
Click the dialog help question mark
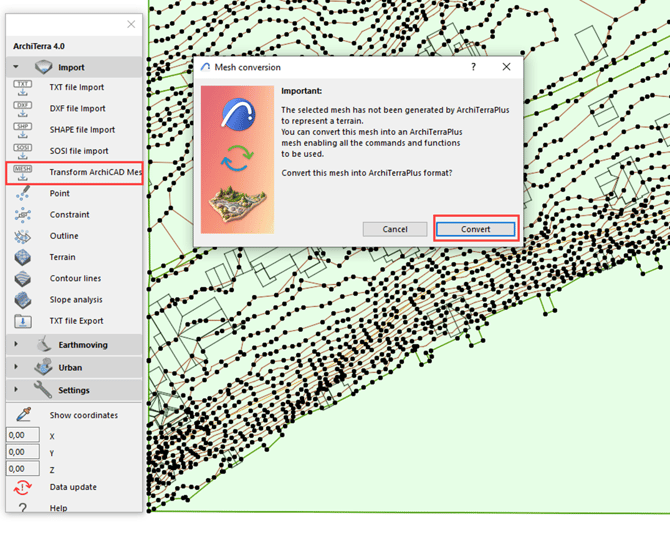[473, 67]
